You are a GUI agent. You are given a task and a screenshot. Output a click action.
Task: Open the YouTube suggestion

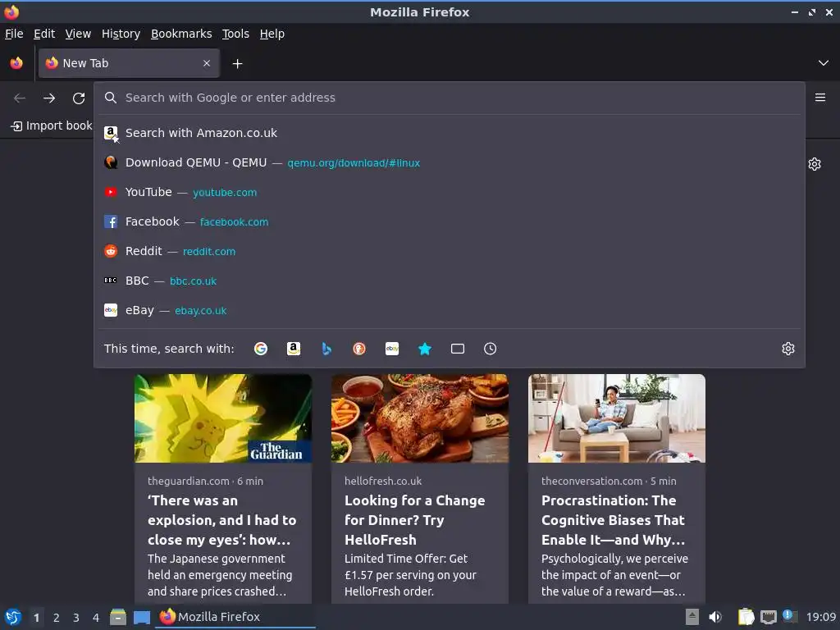pyautogui.click(x=449, y=192)
